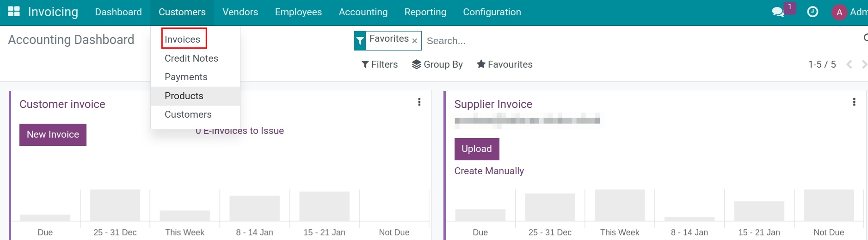Expand the Favourites dropdown
The image size is (868, 240).
(505, 64)
